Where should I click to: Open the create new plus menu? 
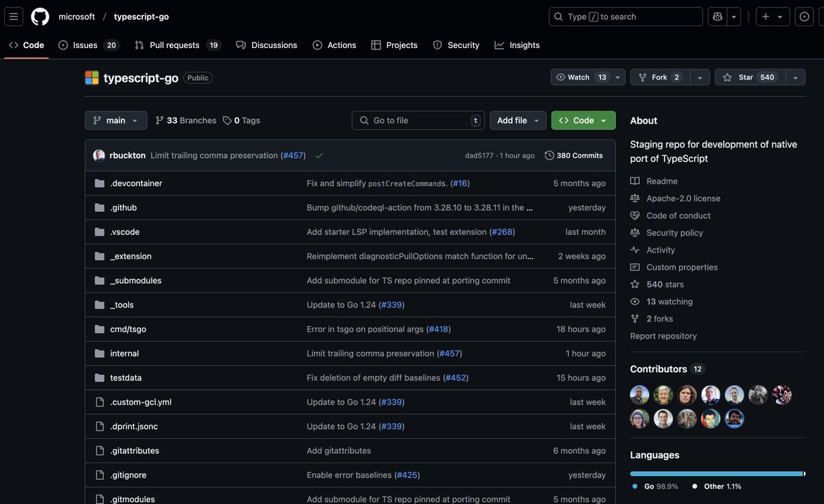[772, 16]
